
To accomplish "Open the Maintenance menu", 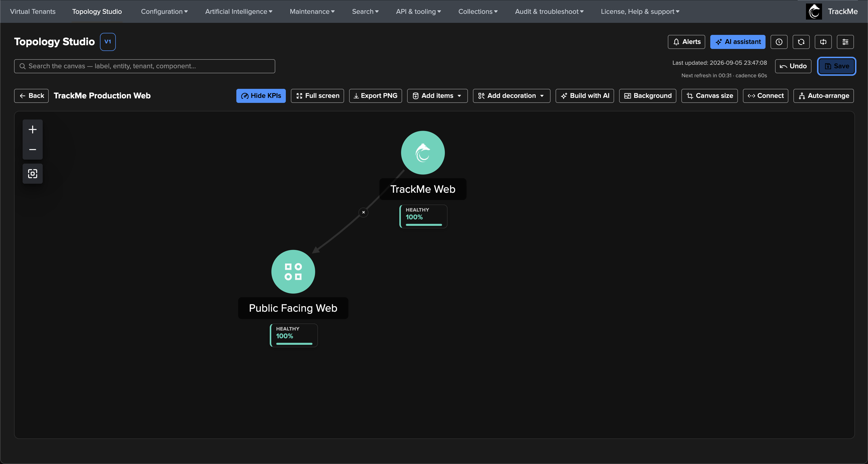I will [312, 12].
